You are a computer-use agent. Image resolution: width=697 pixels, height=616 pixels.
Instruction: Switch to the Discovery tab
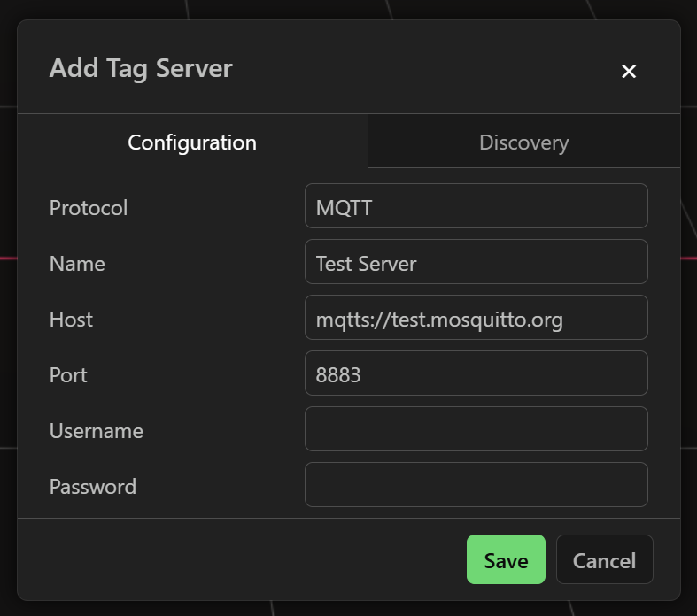click(523, 142)
